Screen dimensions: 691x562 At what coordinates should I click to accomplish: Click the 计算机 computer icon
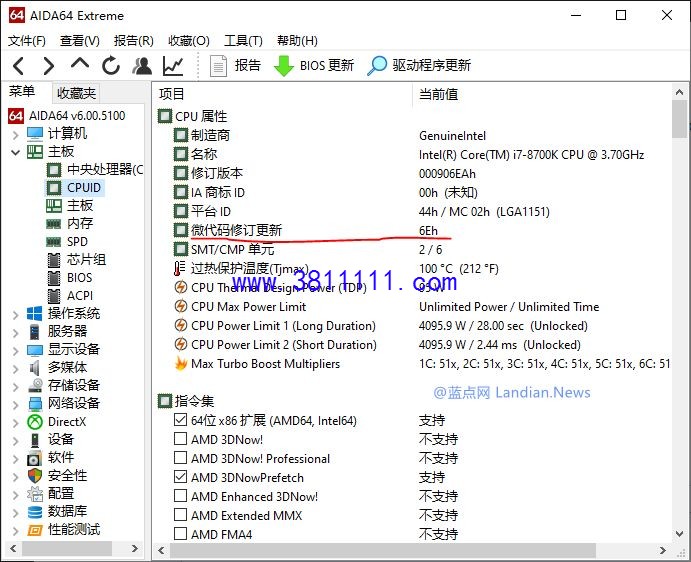pyautogui.click(x=35, y=134)
